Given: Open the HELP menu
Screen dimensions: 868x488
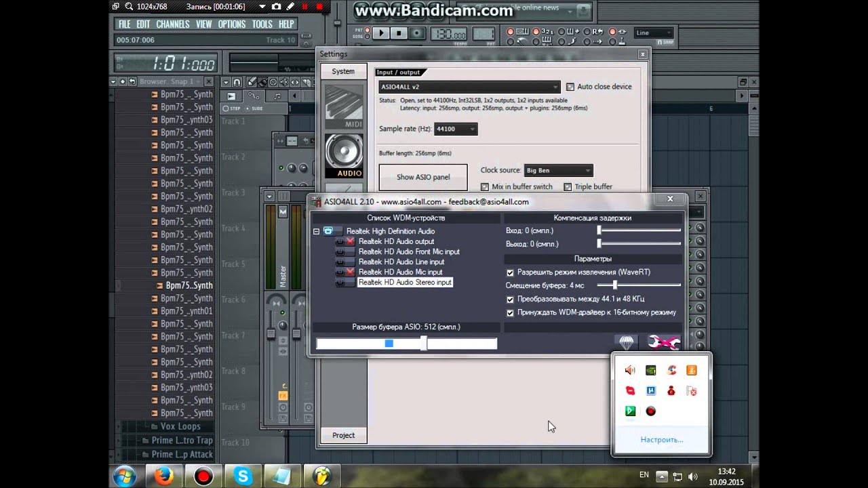Looking at the screenshot, I should [x=286, y=24].
